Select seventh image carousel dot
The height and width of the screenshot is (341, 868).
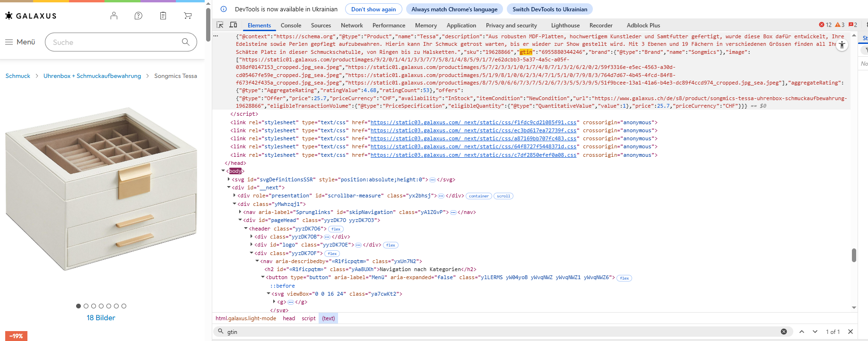[124, 306]
